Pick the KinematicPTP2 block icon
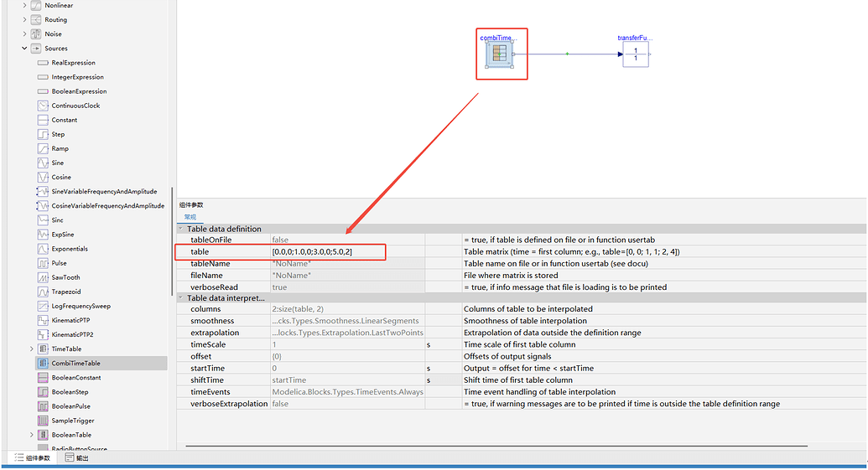Screen dimensions: 868x470 tap(43, 334)
